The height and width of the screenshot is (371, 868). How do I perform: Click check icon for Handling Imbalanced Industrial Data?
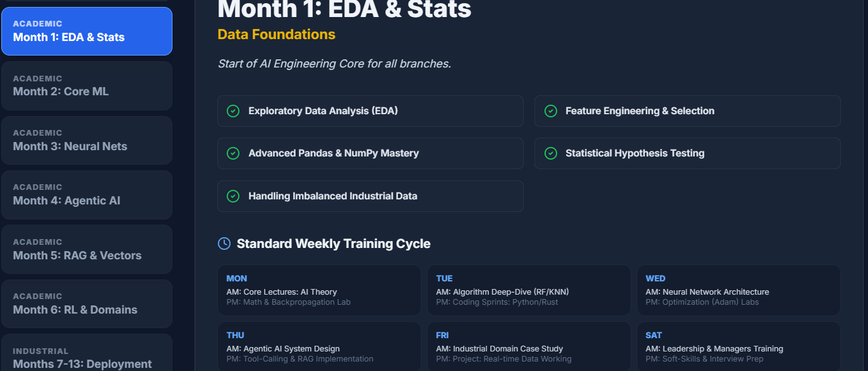point(233,196)
